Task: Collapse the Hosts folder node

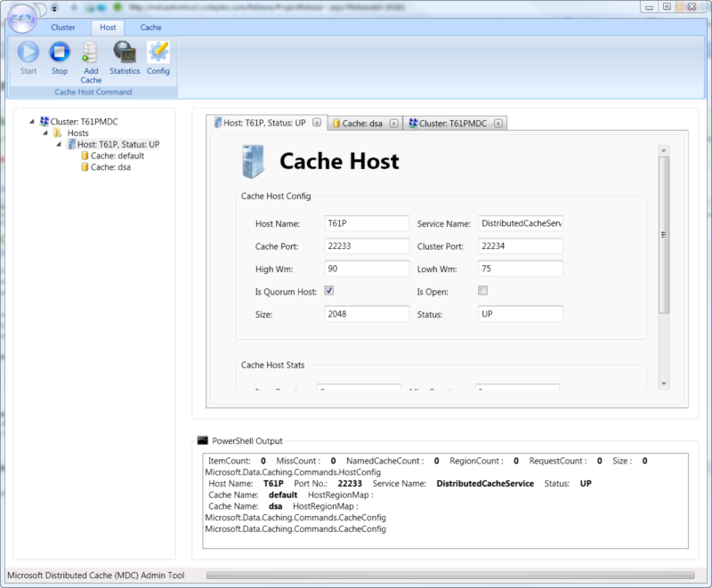Action: coord(45,133)
